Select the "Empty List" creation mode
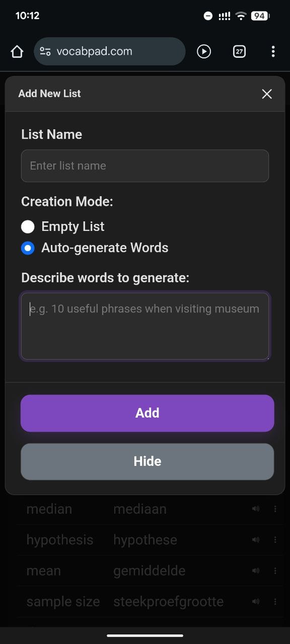Image resolution: width=290 pixels, height=644 pixels. (28, 226)
